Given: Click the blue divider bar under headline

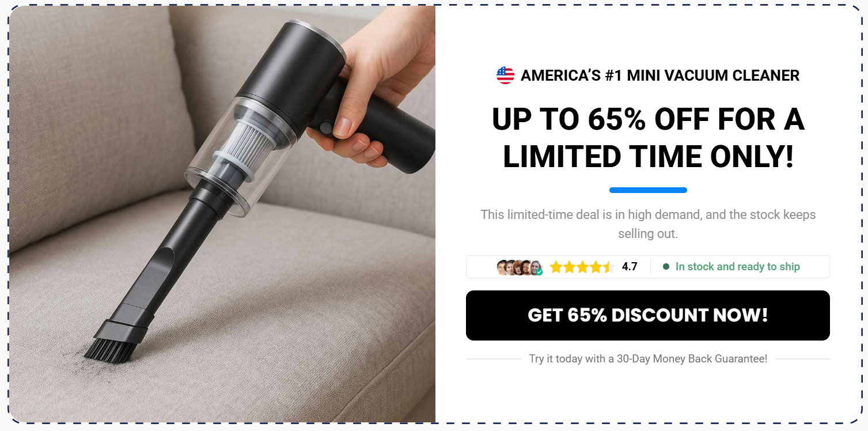Looking at the screenshot, I should point(648,190).
